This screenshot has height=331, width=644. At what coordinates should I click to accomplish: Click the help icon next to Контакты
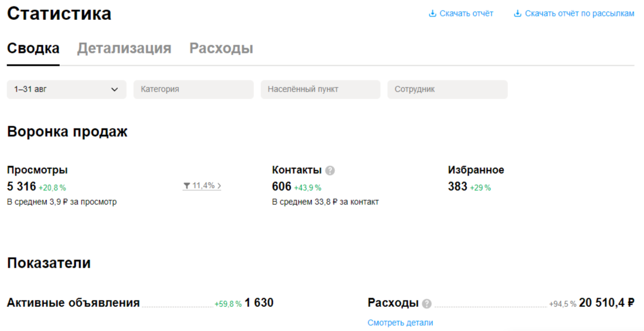(x=330, y=171)
